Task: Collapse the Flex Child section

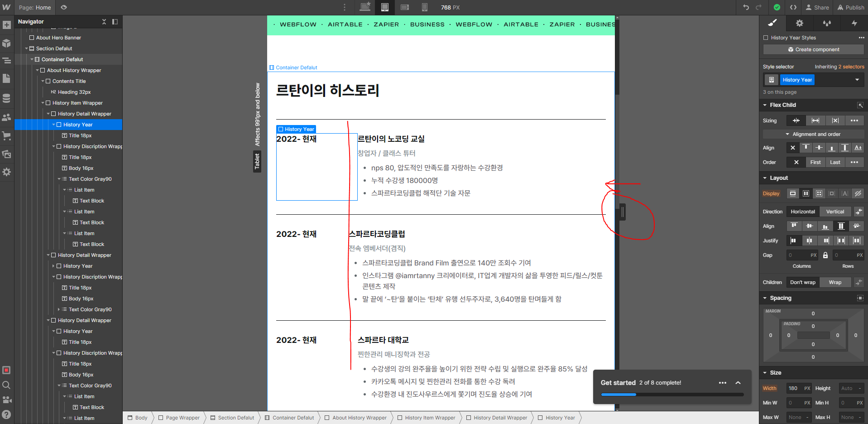Action: point(765,105)
